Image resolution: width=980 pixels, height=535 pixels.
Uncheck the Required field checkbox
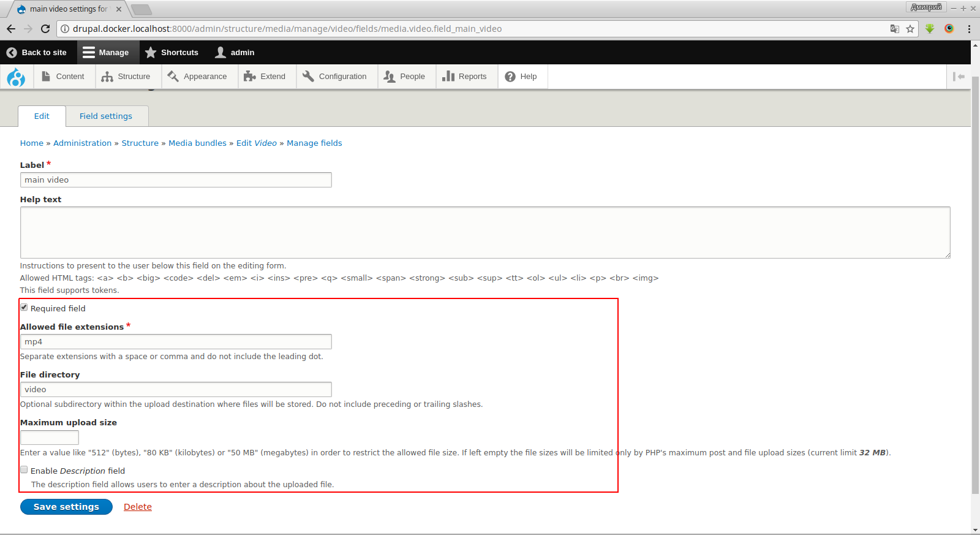point(24,308)
